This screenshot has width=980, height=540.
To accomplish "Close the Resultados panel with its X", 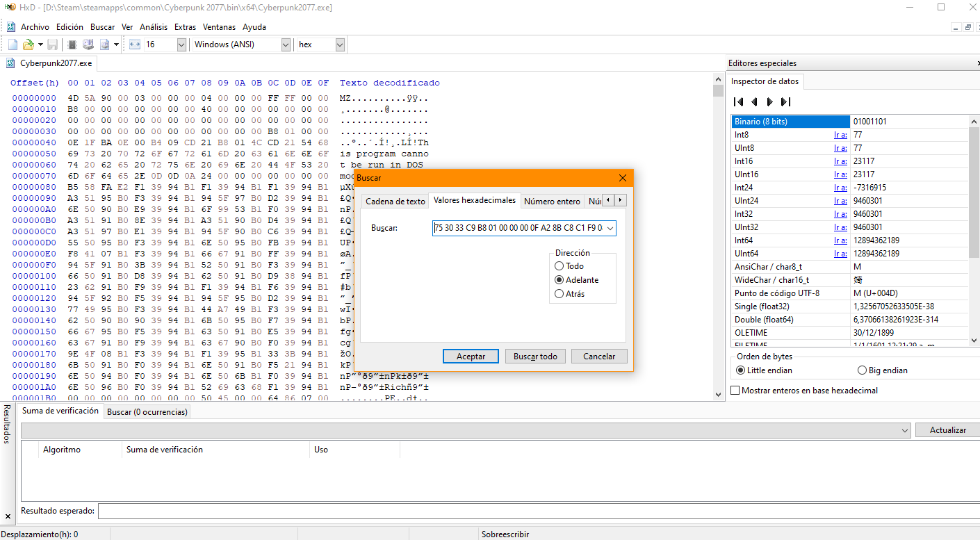I will [x=8, y=516].
